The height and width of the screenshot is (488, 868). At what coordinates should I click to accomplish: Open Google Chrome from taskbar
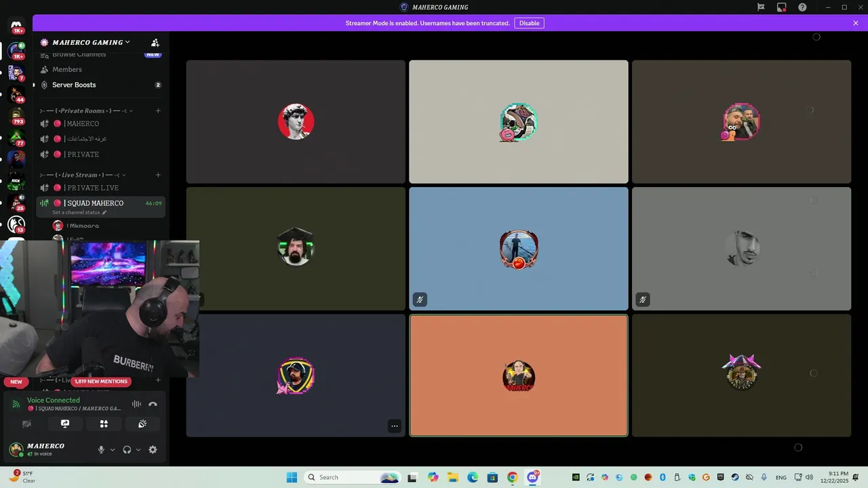pyautogui.click(x=513, y=477)
